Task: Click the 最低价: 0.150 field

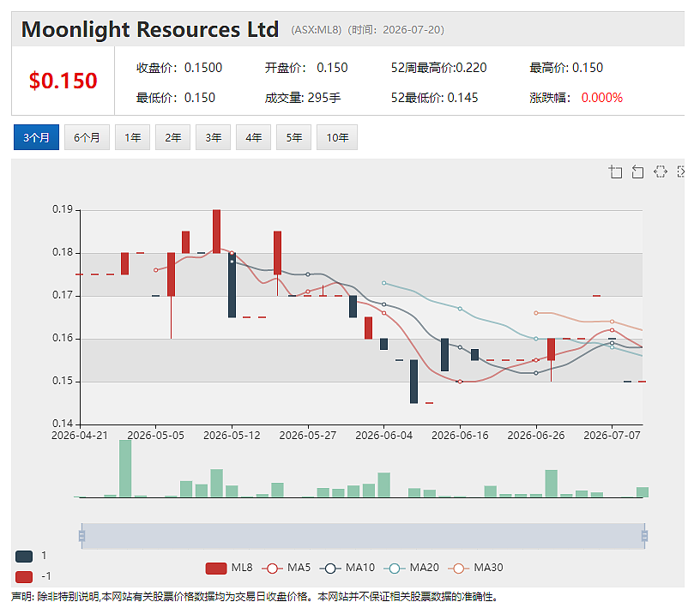Action: tap(176, 98)
